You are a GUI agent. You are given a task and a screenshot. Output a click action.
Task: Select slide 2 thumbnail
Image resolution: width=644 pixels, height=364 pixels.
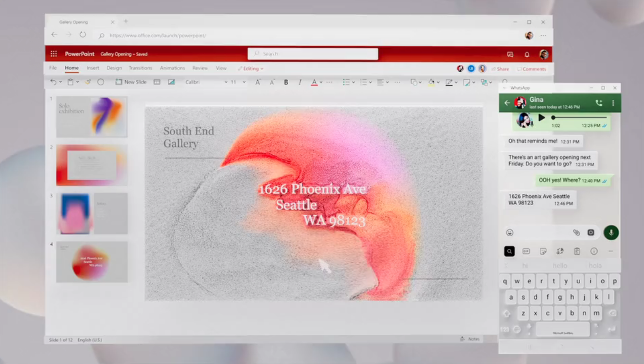[92, 165]
